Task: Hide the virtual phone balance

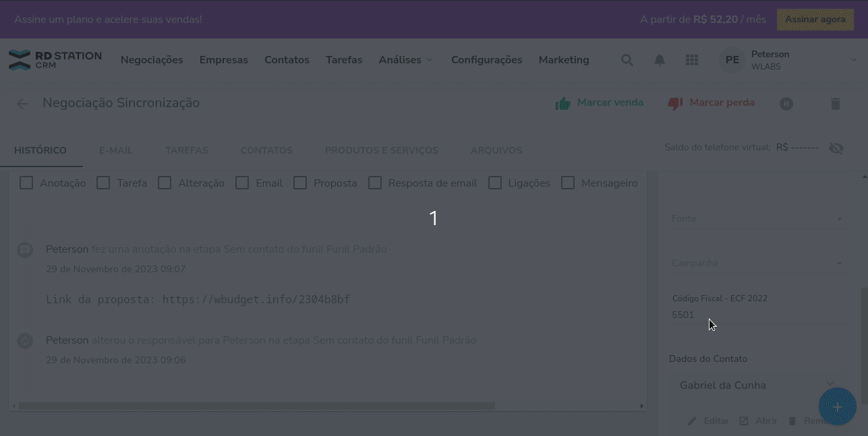Action: [836, 148]
